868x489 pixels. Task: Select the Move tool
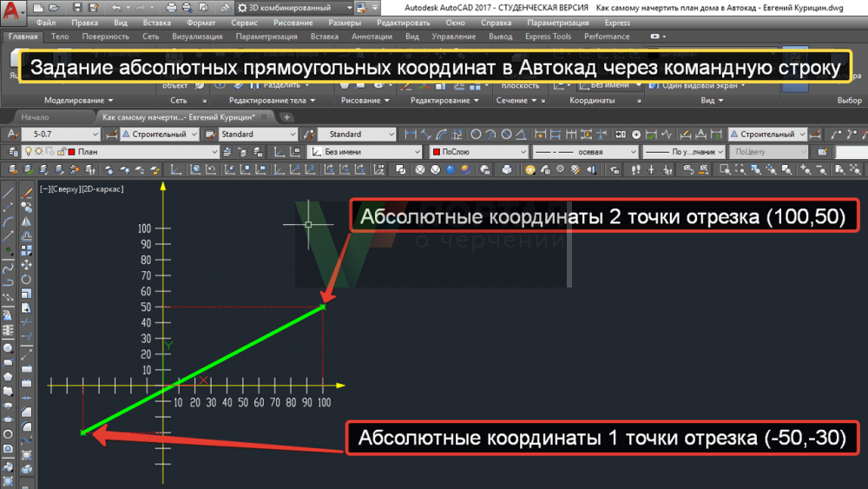coord(26,265)
